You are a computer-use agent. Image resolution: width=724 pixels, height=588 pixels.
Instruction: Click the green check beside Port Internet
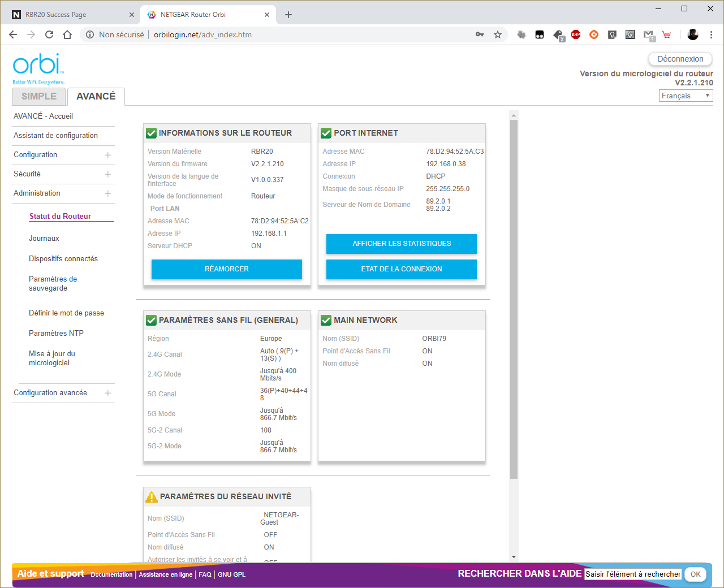326,133
